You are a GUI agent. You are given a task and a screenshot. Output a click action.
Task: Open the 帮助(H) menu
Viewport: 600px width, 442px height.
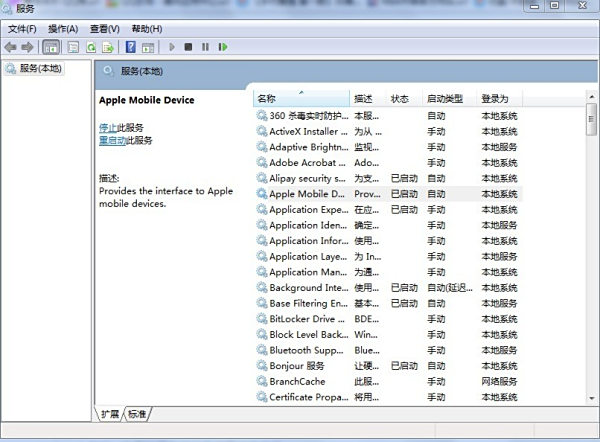(147, 29)
